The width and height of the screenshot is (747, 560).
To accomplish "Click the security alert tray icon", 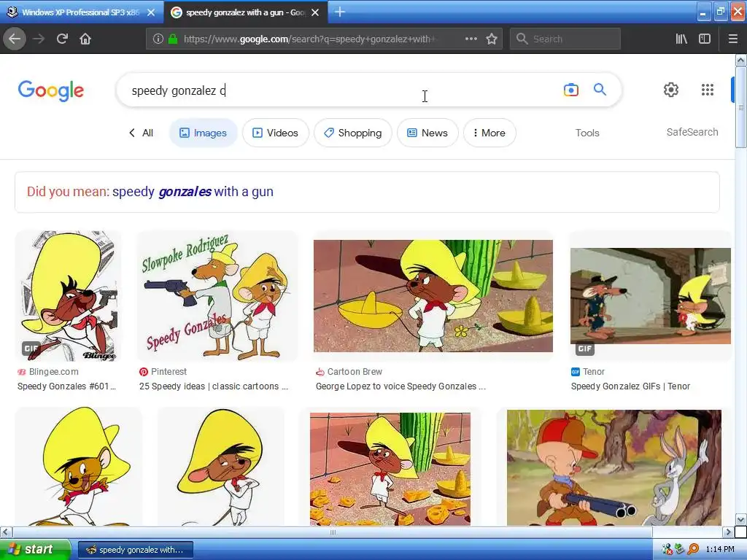I will point(667,549).
